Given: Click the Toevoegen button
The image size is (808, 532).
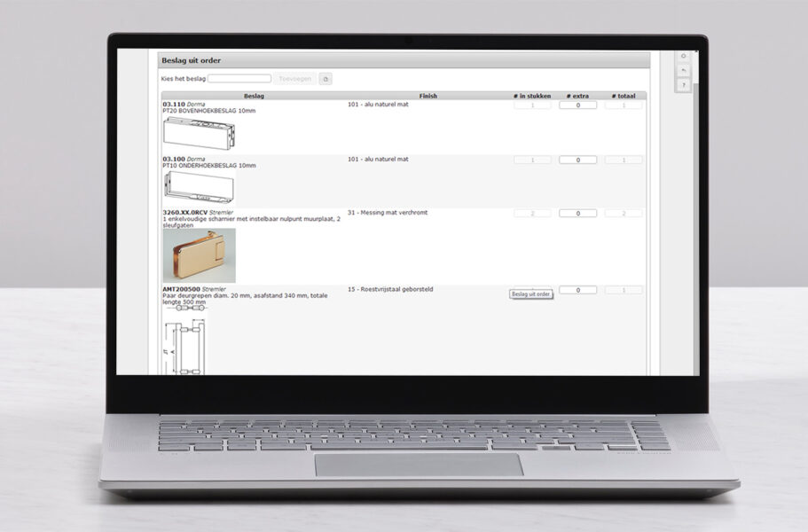Looking at the screenshot, I should (x=294, y=79).
